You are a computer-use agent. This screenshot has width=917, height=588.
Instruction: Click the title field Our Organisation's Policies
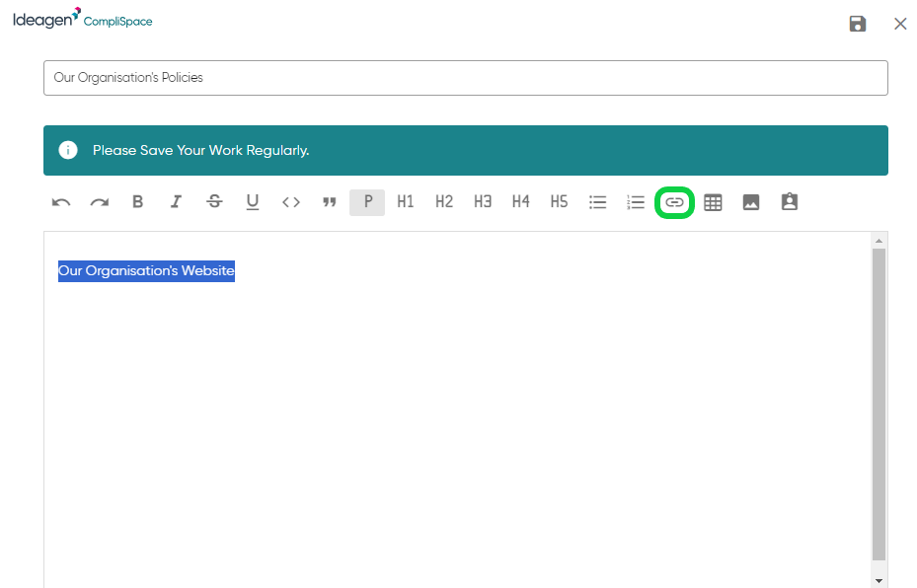coord(466,78)
